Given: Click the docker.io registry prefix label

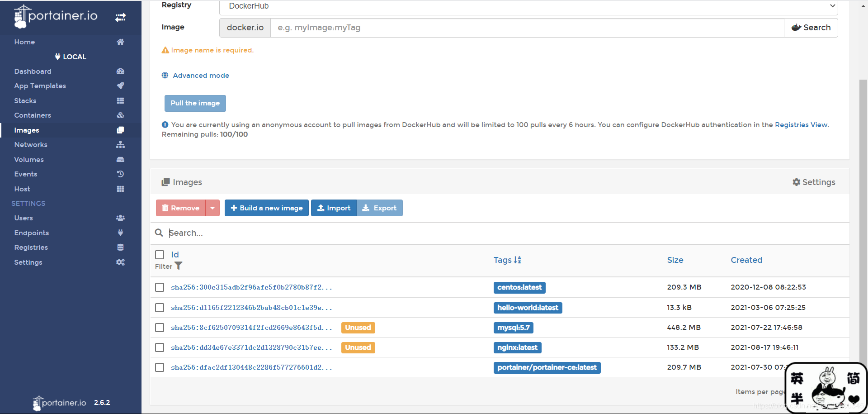Looking at the screenshot, I should coord(245,28).
